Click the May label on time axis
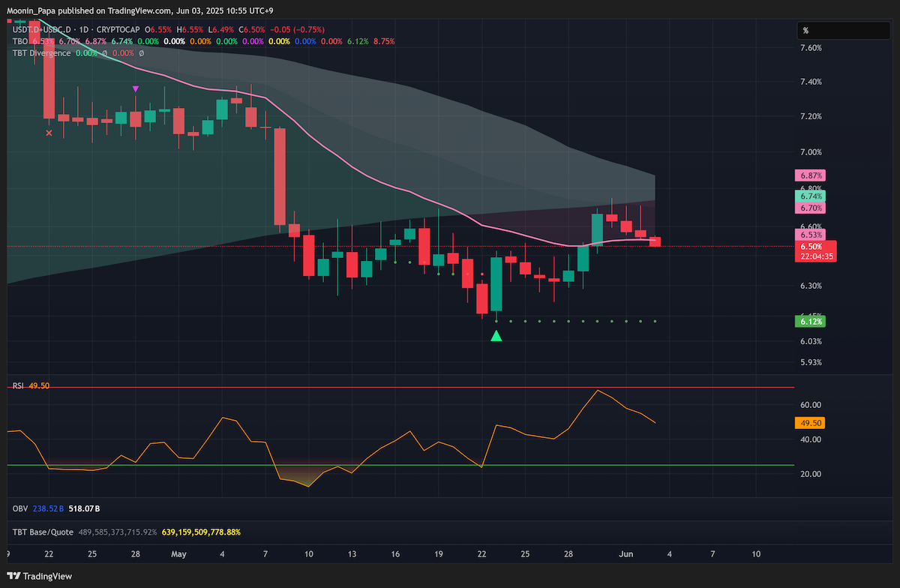900x588 pixels. click(x=178, y=553)
